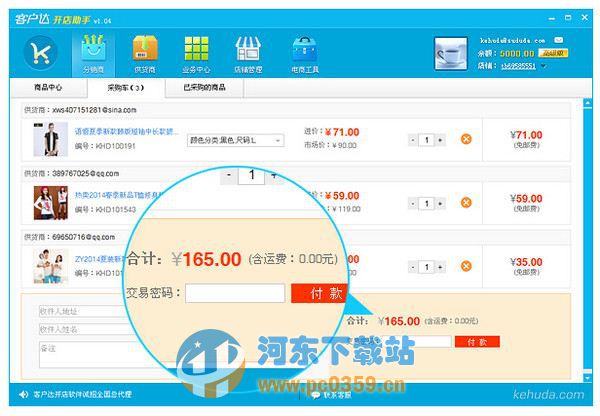
Task: Open the 供货商 module with box icon
Action: (145, 54)
